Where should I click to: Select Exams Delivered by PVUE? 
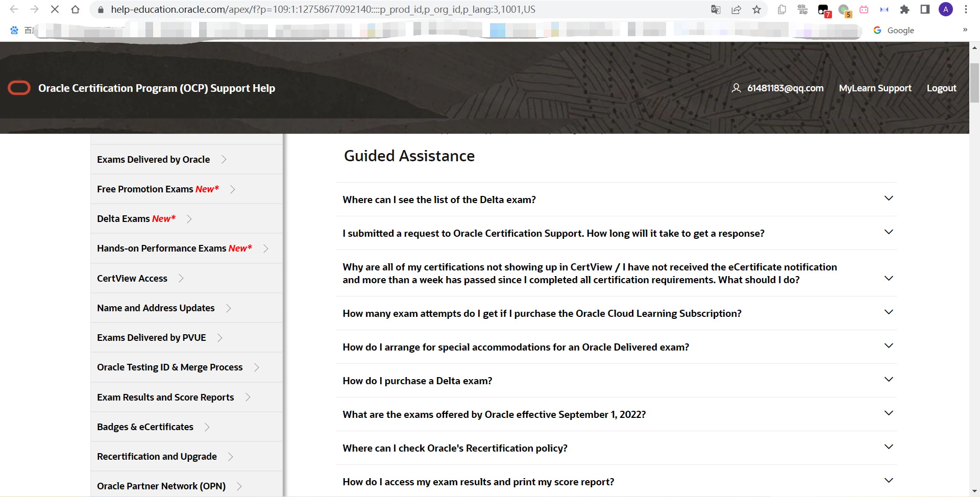[186, 338]
